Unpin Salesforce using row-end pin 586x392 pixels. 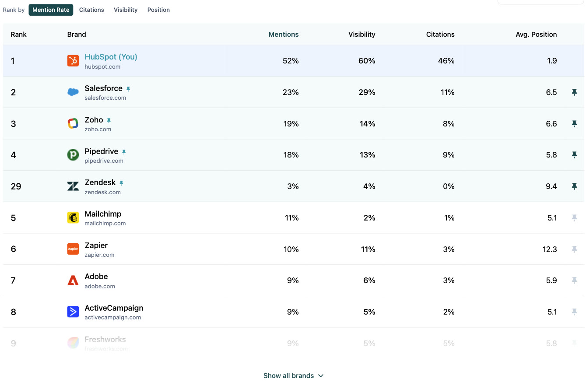575,92
